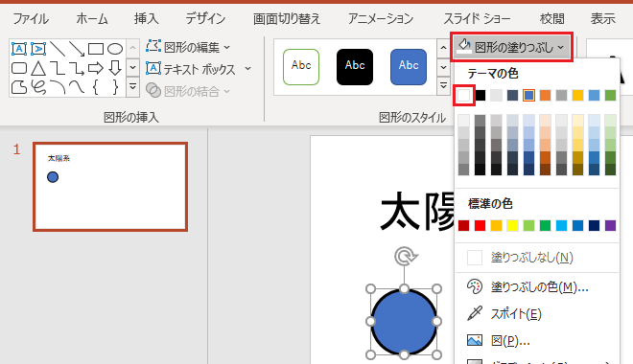Image resolution: width=633 pixels, height=364 pixels.
Task: Open the デザイン tab
Action: tap(205, 18)
